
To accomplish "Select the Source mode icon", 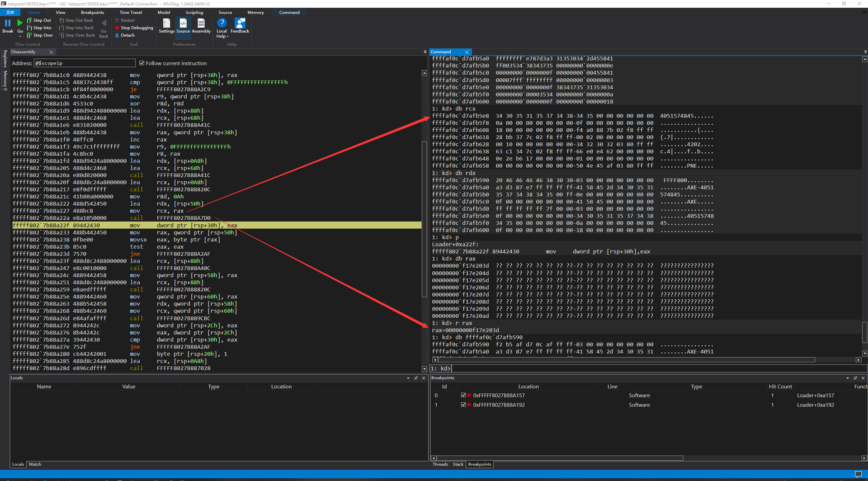I will [183, 23].
